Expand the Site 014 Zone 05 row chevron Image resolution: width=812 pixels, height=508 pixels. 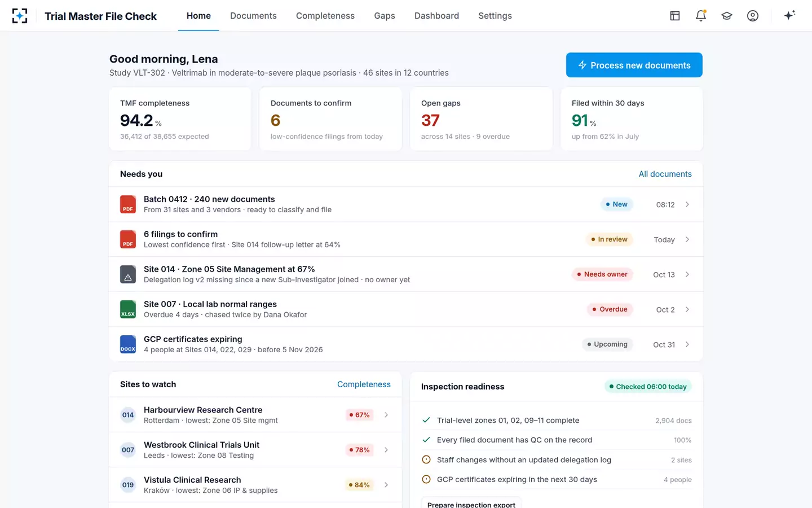click(x=687, y=274)
